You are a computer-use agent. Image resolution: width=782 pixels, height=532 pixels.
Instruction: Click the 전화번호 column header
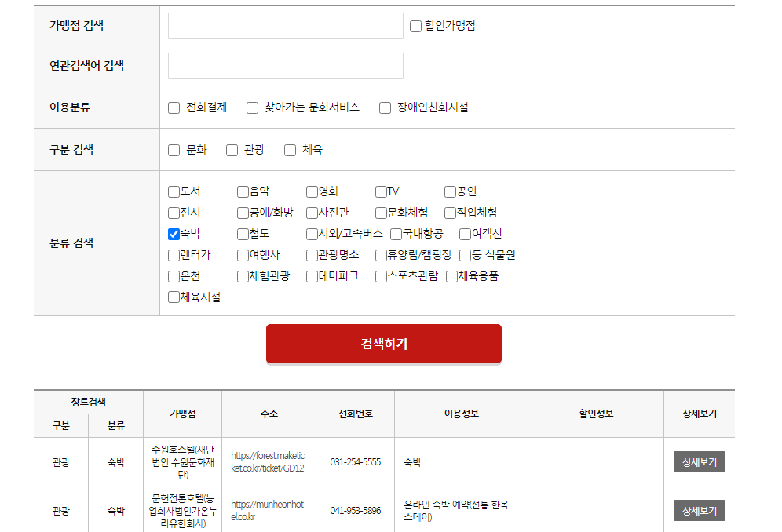click(356, 414)
